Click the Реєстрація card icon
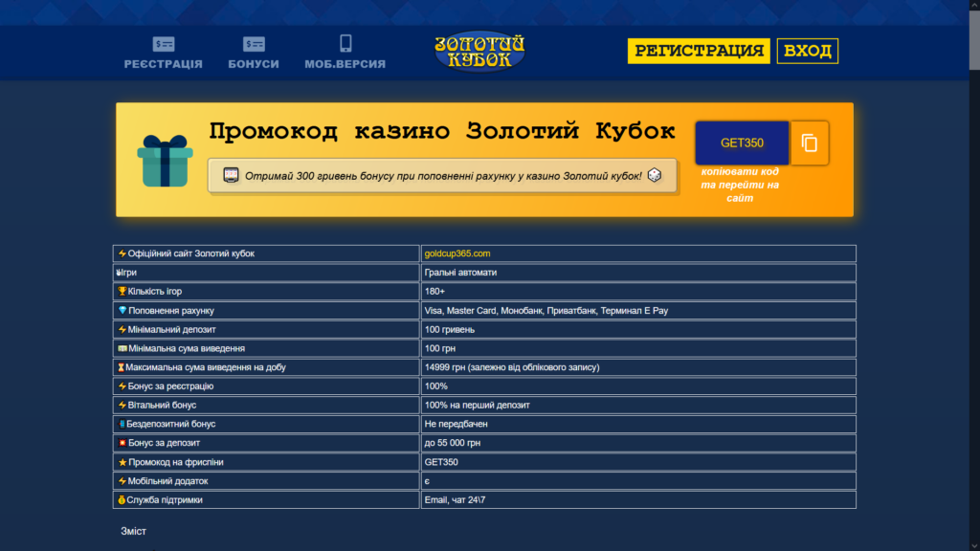This screenshot has width=980, height=551. (164, 44)
